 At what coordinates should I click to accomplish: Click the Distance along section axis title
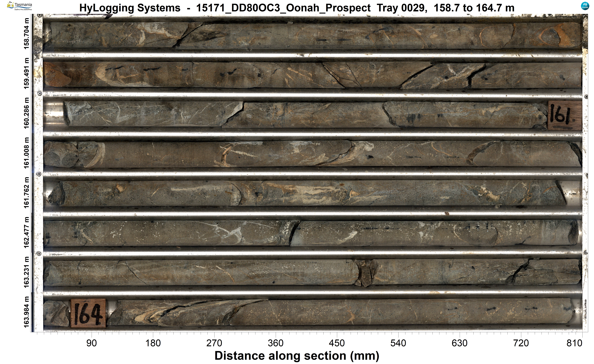(x=297, y=356)
